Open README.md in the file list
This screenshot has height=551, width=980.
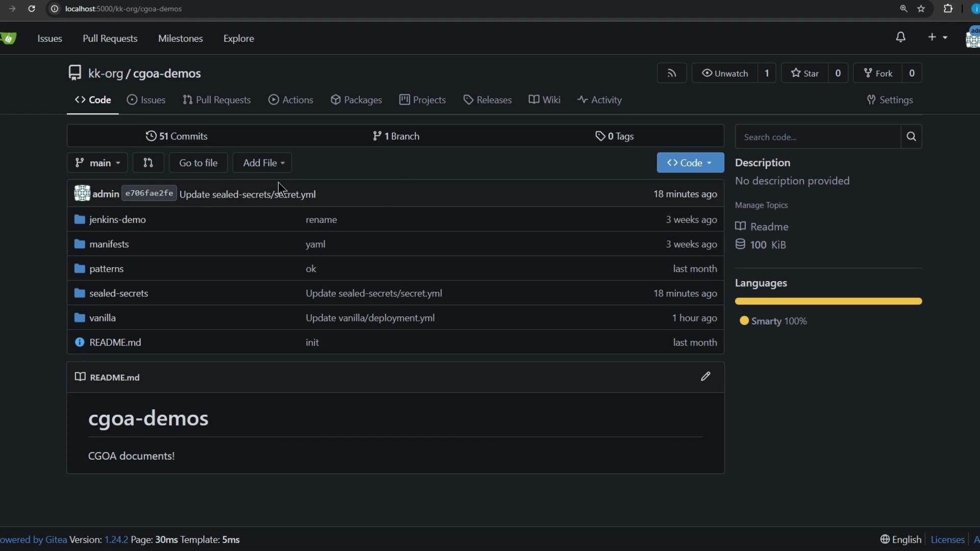click(115, 342)
